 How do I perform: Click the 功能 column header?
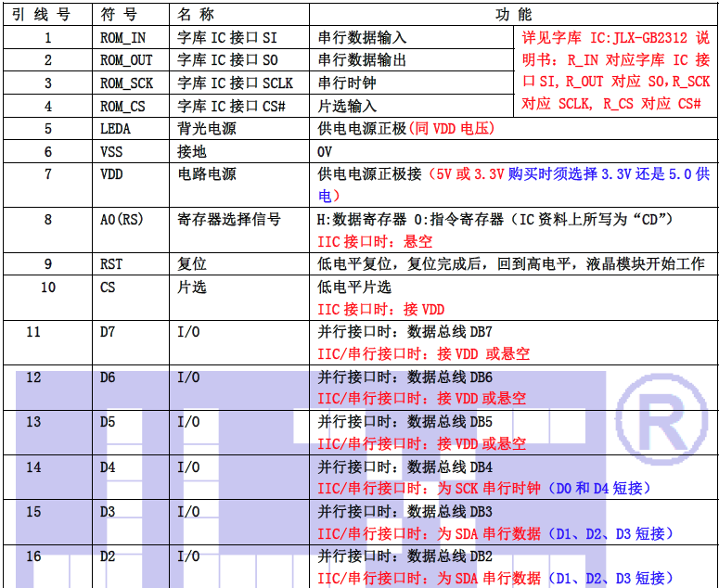pyautogui.click(x=514, y=15)
